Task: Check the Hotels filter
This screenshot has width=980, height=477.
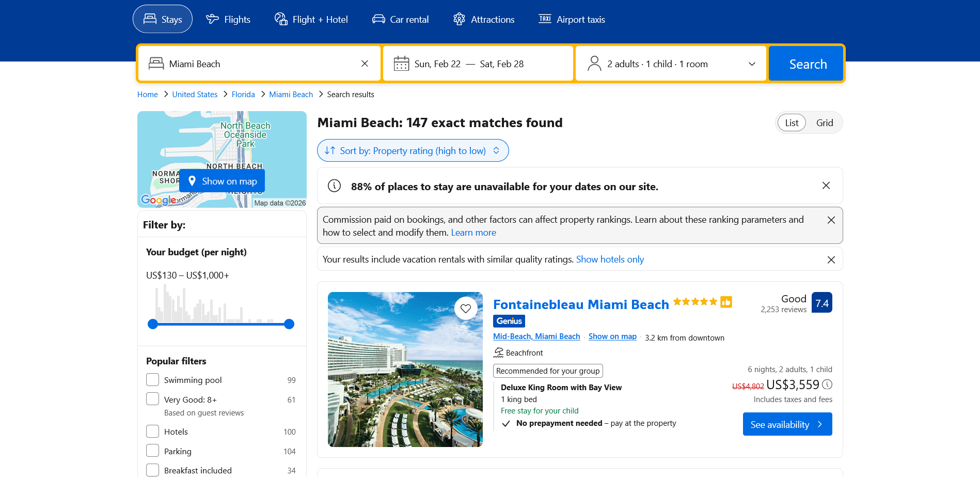Action: pos(152,432)
